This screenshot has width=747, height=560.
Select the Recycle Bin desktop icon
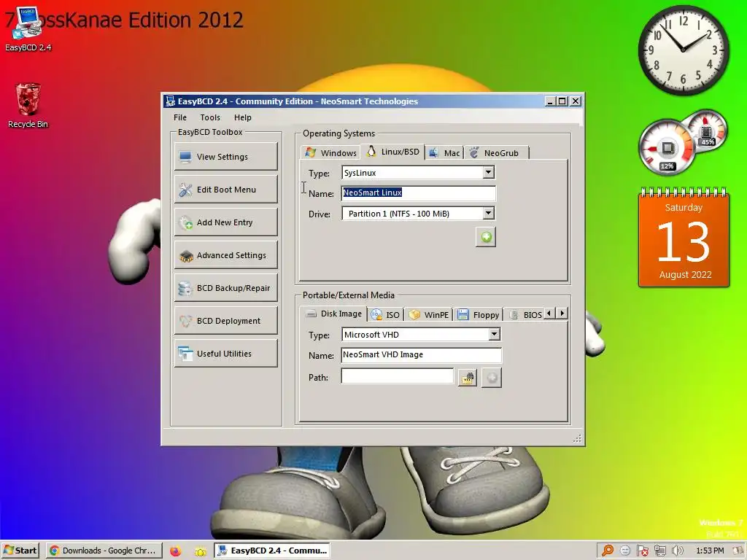[x=28, y=106]
